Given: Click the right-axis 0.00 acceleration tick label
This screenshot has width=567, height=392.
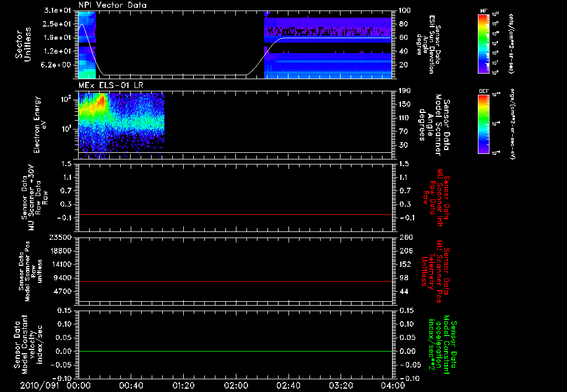Looking at the screenshot, I should [408, 351].
